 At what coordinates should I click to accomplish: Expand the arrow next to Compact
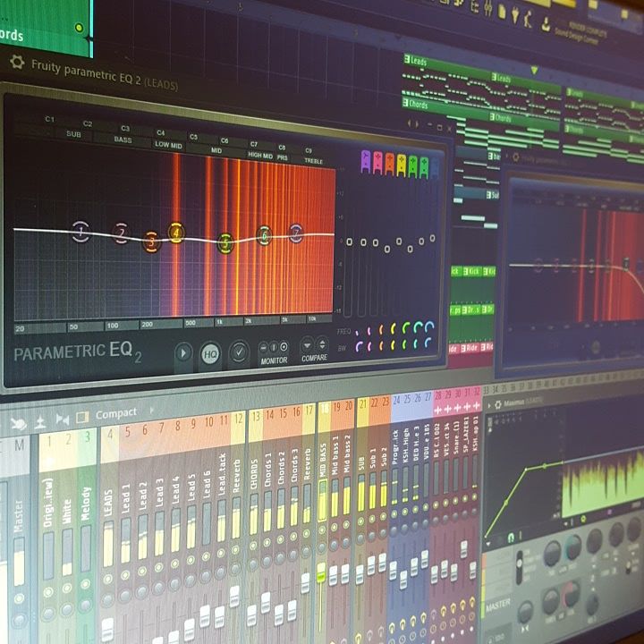[151, 410]
